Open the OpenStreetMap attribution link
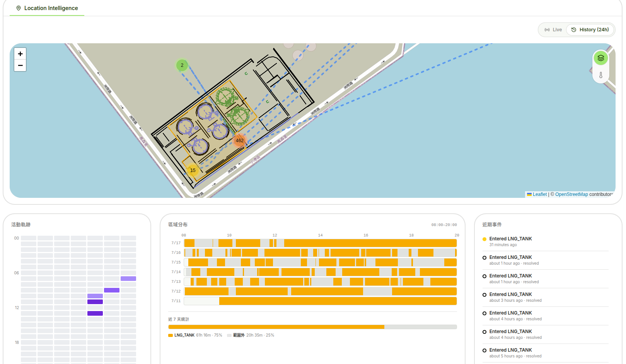 571,194
